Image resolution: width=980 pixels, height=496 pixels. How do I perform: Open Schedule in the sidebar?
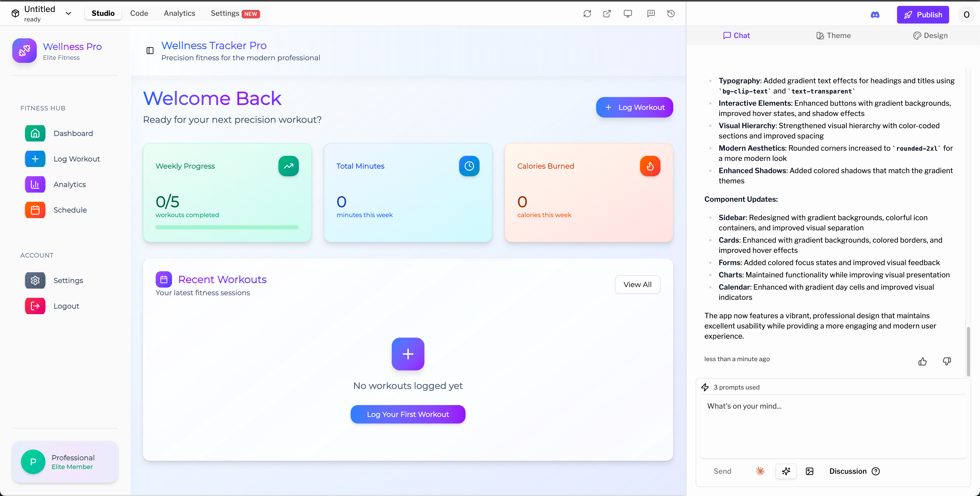click(x=70, y=210)
